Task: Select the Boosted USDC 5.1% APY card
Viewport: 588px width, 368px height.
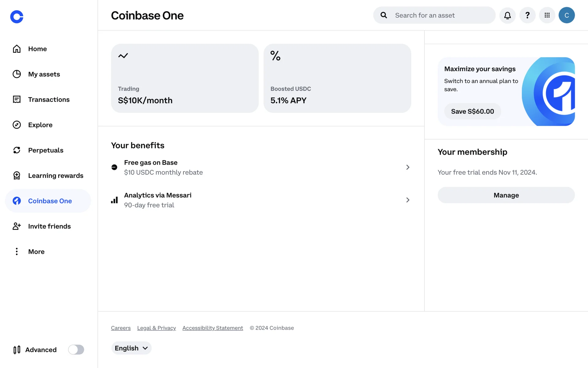Action: pos(337,78)
